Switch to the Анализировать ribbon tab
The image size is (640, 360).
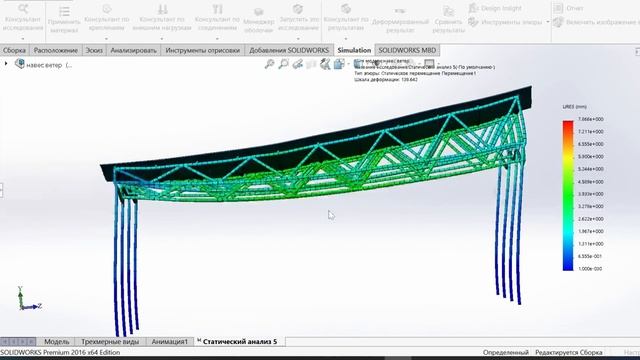[x=133, y=50]
